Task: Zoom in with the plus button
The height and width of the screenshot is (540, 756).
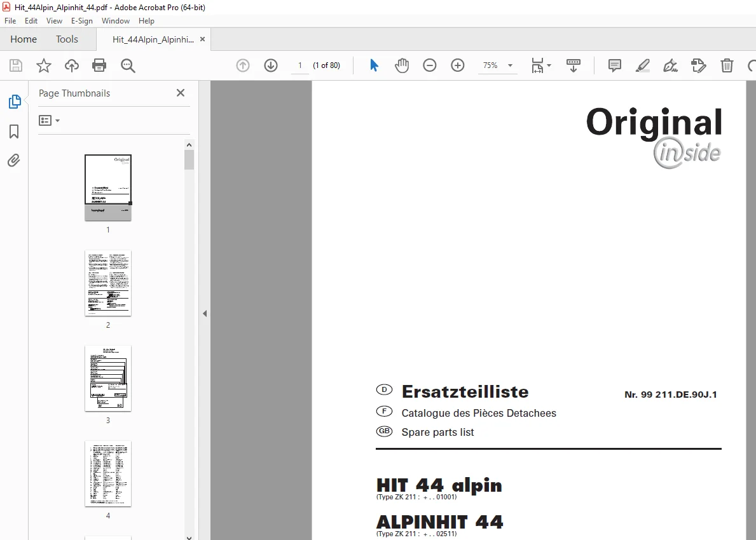Action: [458, 65]
